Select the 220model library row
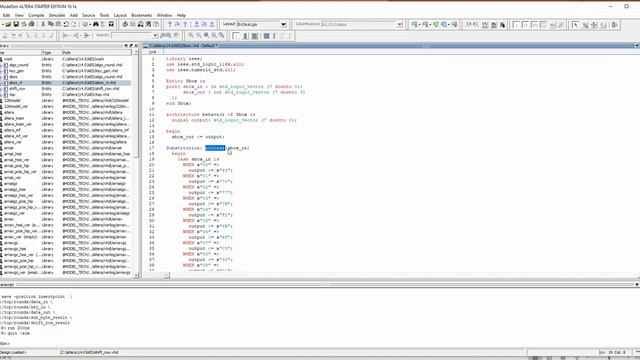Viewport: 640px width, 360px height. (x=65, y=100)
